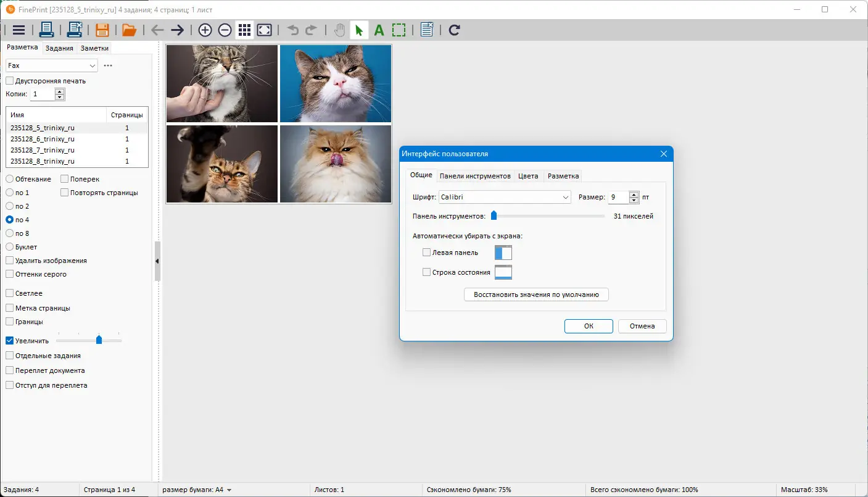868x497 pixels.
Task: Click OK in the dialog
Action: (589, 326)
